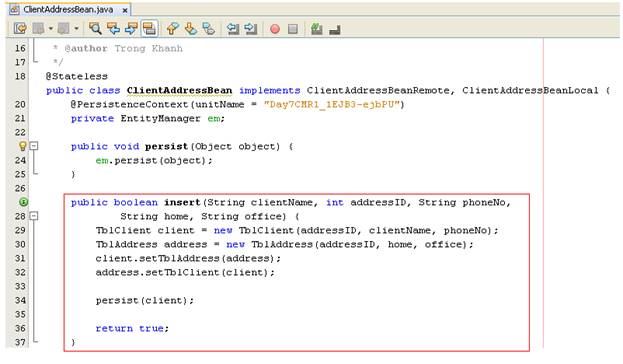Click Previous Bookmark up-arrow icon
Viewport: 623px width, 364px height.
(173, 28)
